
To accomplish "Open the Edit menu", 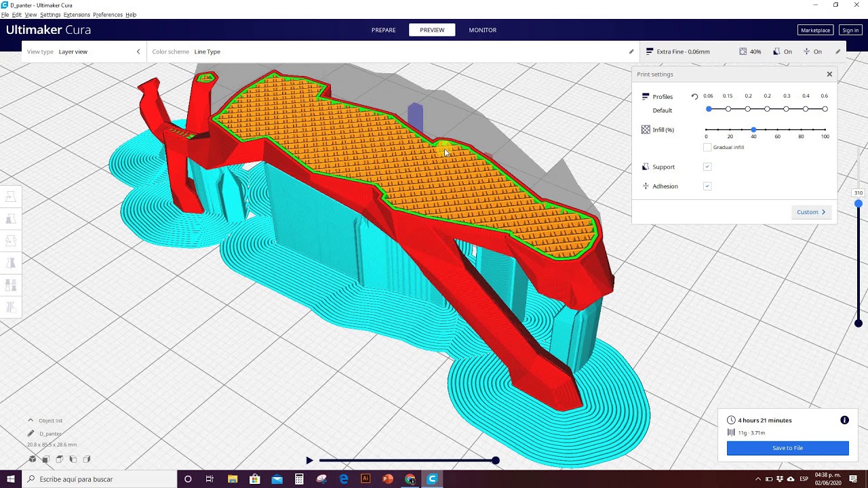I will [x=17, y=15].
